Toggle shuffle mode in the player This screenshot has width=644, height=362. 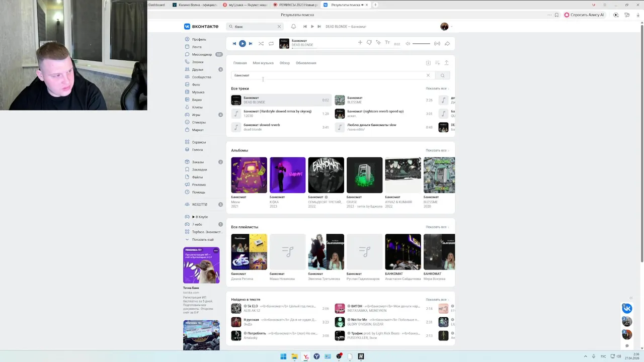click(261, 43)
